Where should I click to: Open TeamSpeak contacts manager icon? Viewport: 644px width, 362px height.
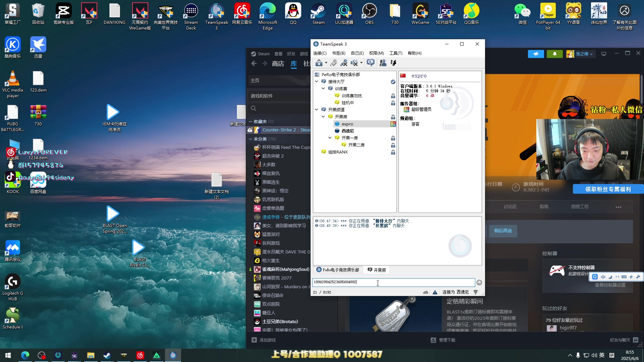pyautogui.click(x=383, y=63)
